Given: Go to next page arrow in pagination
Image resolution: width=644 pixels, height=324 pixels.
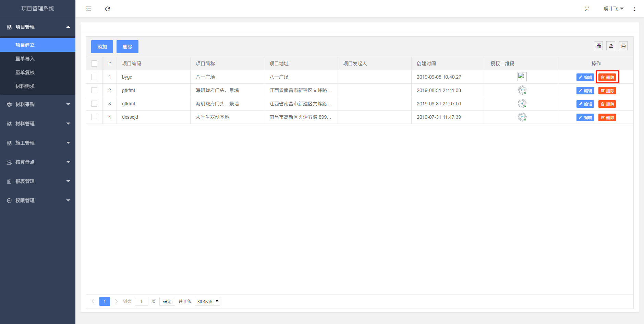Looking at the screenshot, I should pos(117,301).
